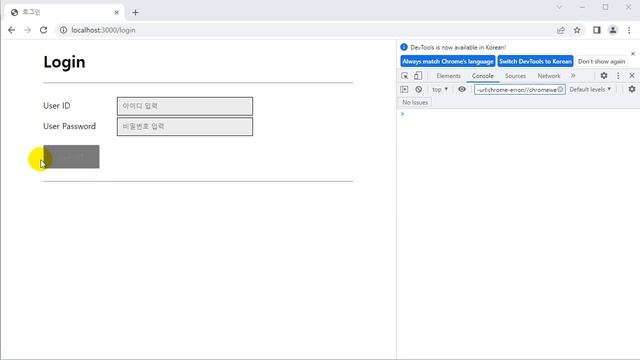Click the Login heading text
This screenshot has height=360, width=640.
tap(64, 62)
